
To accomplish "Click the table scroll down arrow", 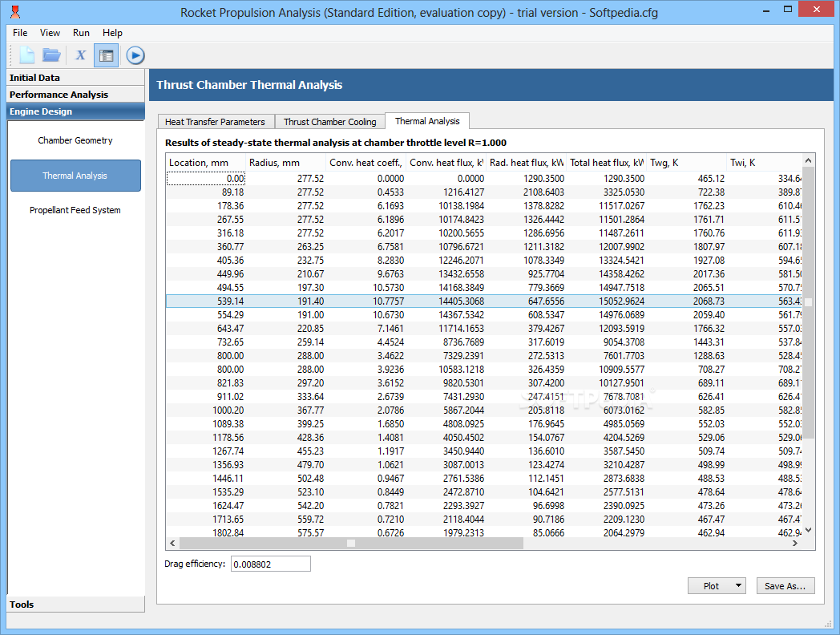I will tap(809, 530).
